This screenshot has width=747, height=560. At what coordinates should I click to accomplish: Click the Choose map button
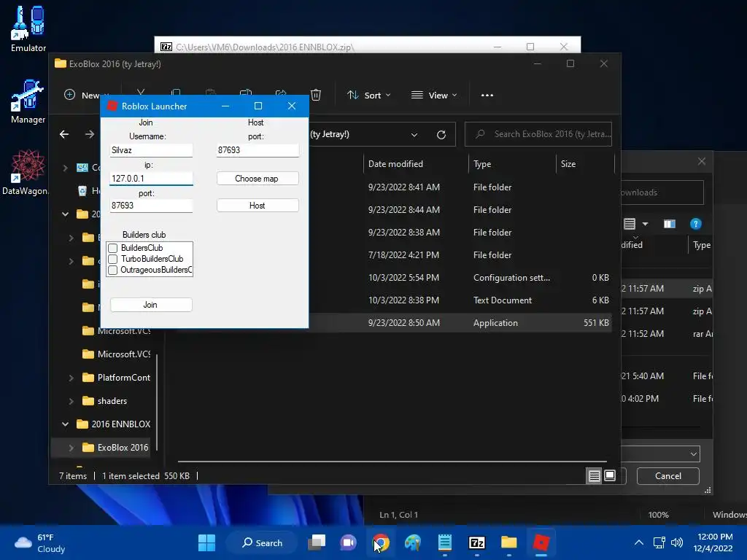258,179
